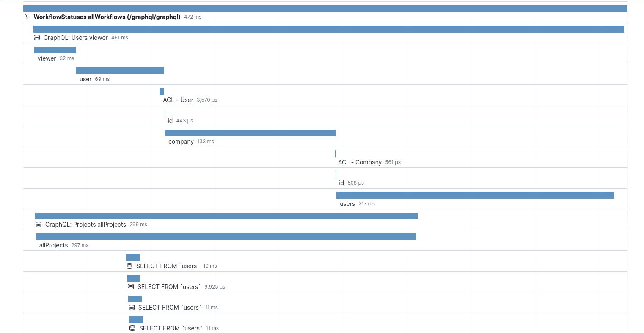Select the company 133 ms span bar
This screenshot has width=644, height=333.
point(250,133)
